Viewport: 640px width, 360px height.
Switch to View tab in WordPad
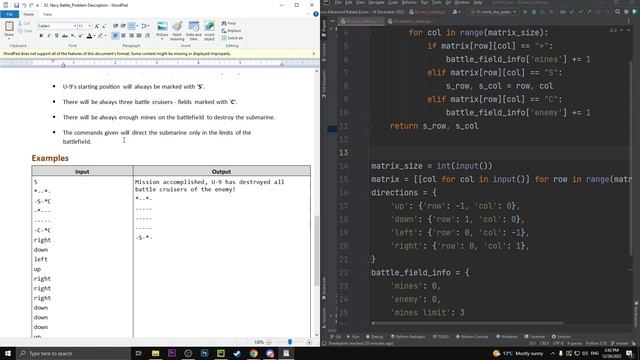47,14
